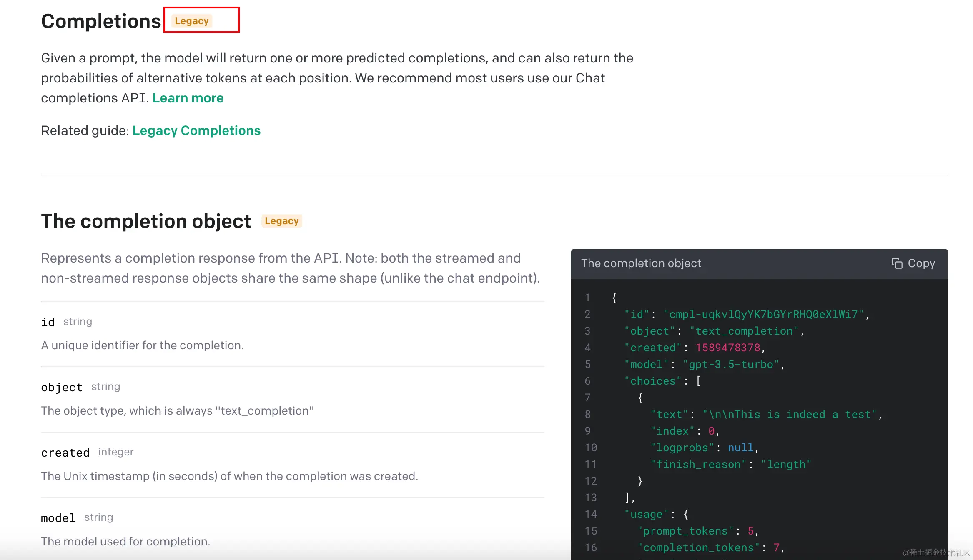The height and width of the screenshot is (560, 973).
Task: Click the "finish_reason" key in code
Action: (698, 464)
